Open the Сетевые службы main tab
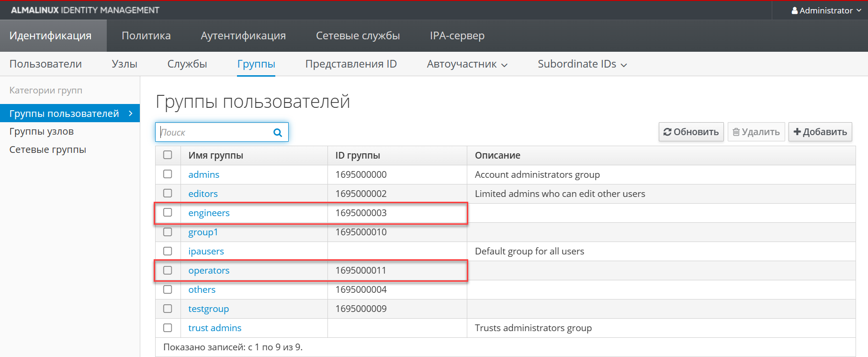The image size is (868, 357). (358, 35)
